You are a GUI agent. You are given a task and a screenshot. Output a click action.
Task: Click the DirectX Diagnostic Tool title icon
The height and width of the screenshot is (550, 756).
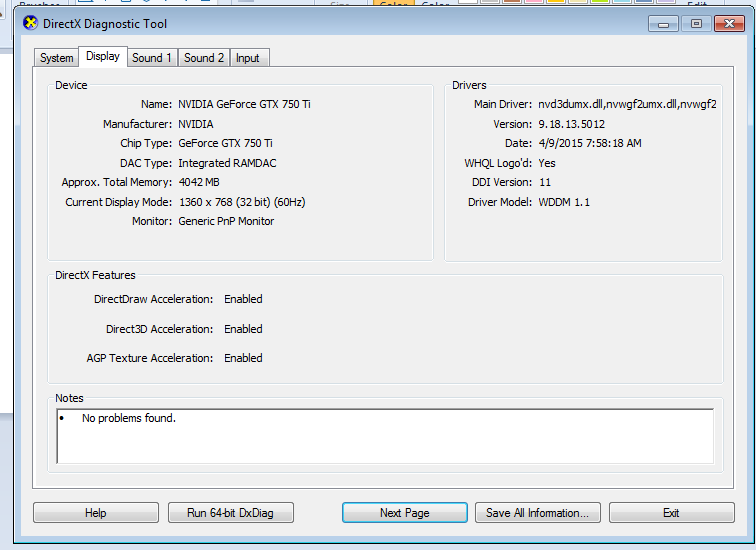pyautogui.click(x=30, y=23)
